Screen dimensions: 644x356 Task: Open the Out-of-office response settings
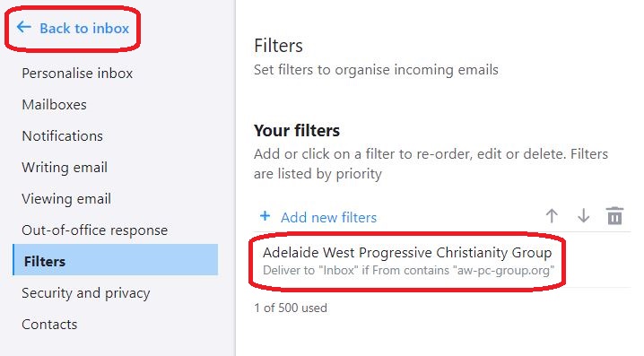[94, 230]
